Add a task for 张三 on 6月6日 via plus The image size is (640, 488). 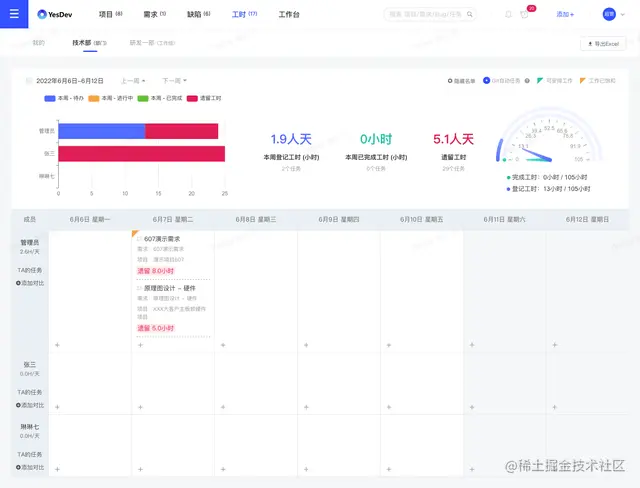pos(58,407)
